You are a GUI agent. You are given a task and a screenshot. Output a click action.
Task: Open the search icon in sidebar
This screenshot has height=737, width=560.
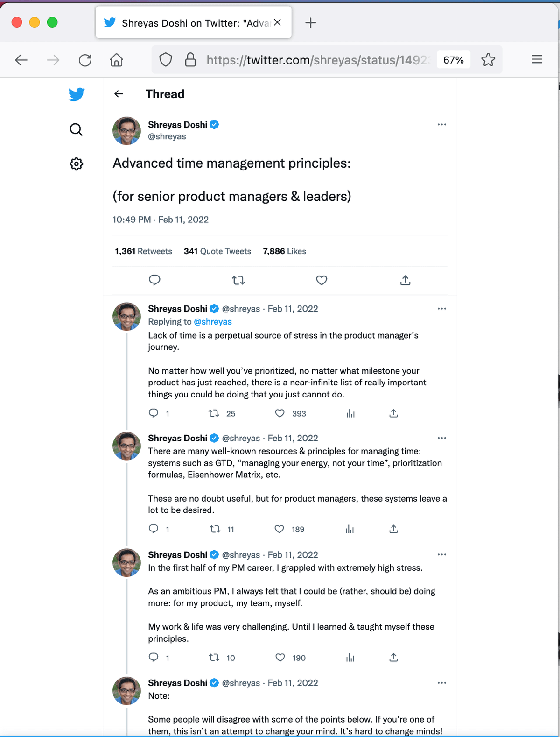[76, 129]
